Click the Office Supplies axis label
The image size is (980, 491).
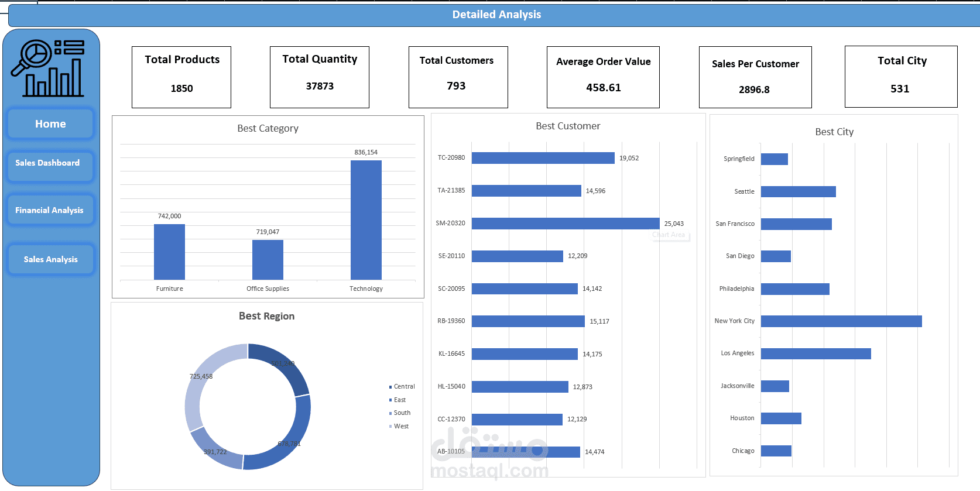[x=268, y=289]
